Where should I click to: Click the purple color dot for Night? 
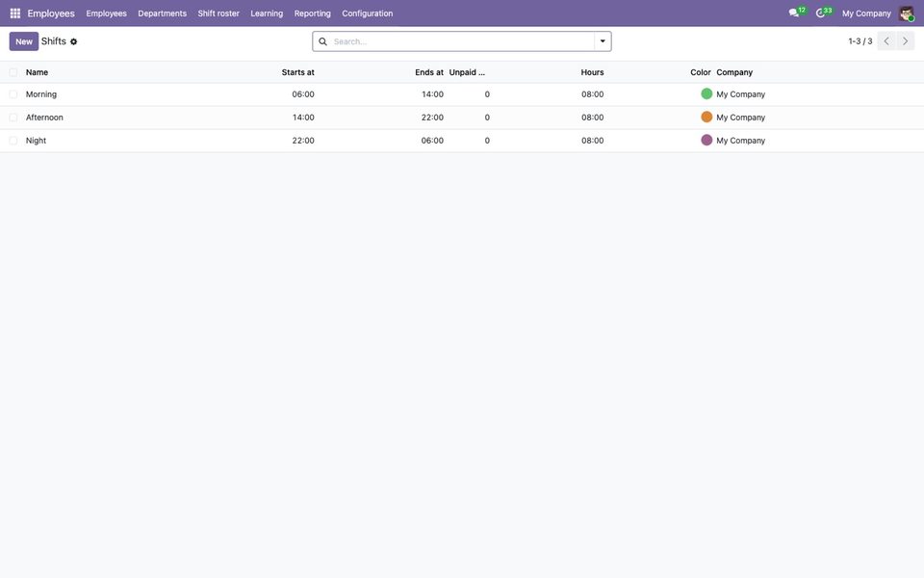(706, 140)
